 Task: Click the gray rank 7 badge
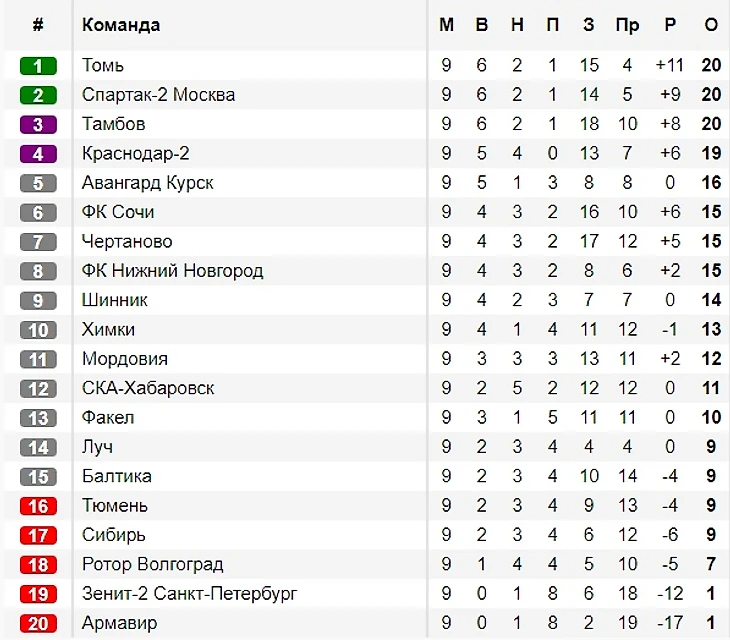click(x=38, y=242)
